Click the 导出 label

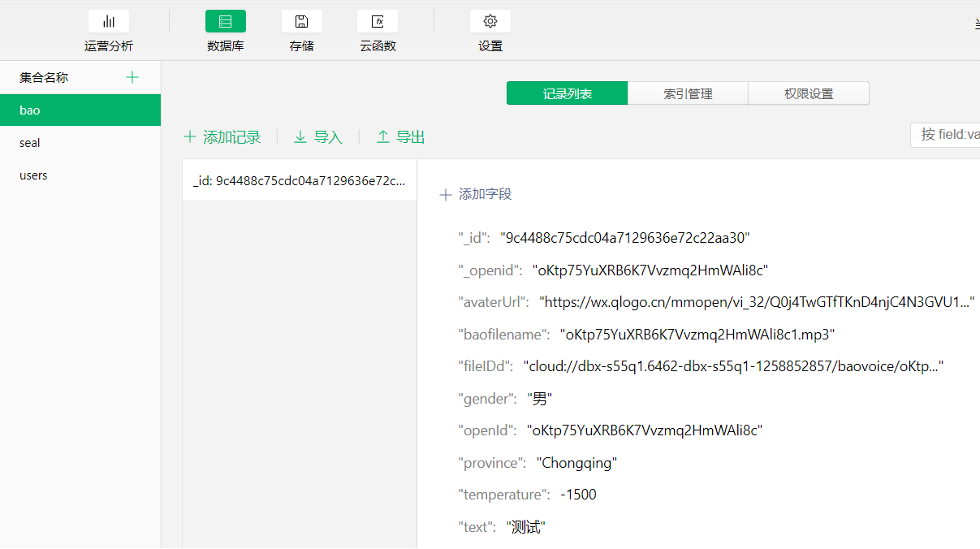pos(411,137)
